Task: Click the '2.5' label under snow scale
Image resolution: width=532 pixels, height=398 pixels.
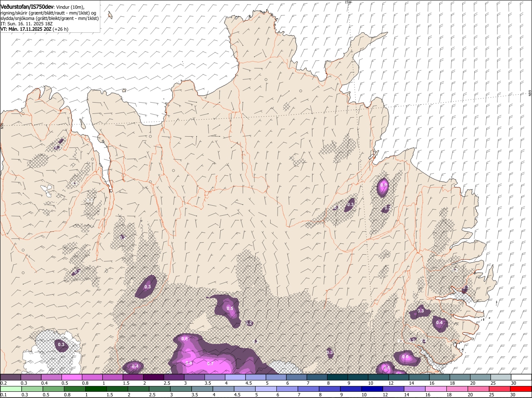Action: coord(167,383)
